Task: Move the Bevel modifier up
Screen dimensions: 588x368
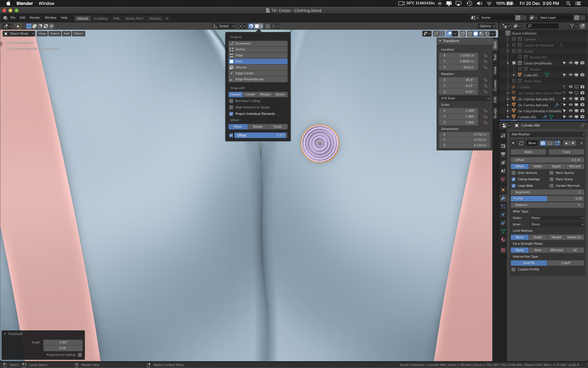Action: [566, 143]
